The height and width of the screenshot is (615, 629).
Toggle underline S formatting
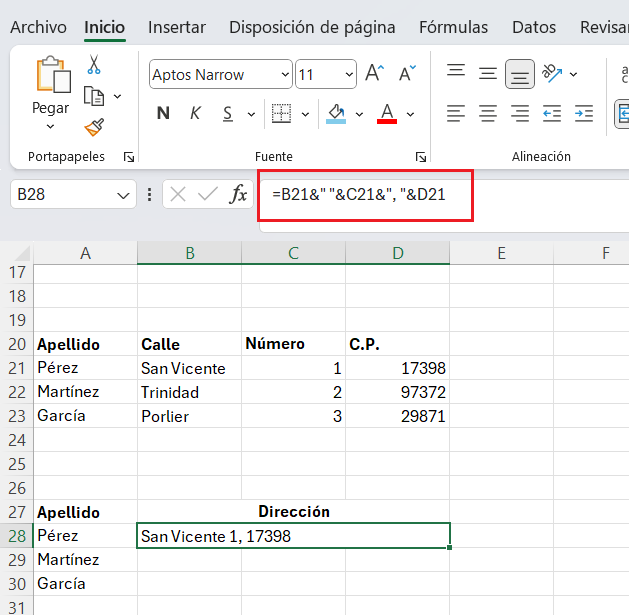tap(227, 114)
